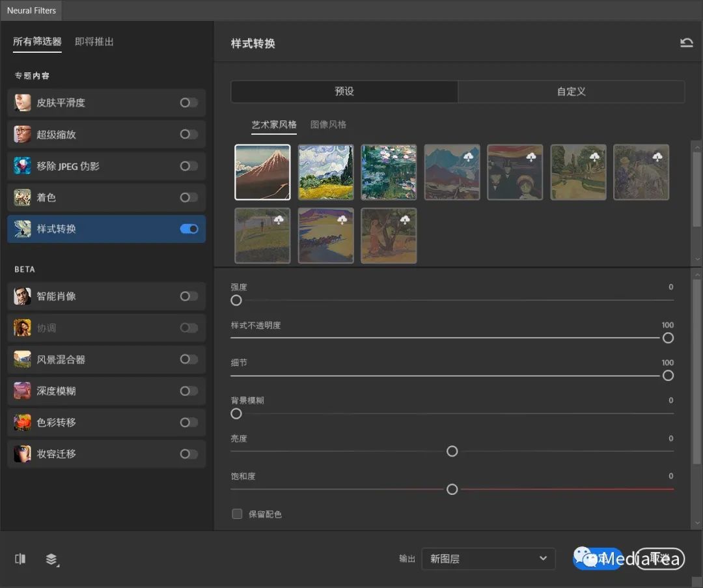Open the 输出 新图层 dropdown
The width and height of the screenshot is (703, 588).
(488, 559)
